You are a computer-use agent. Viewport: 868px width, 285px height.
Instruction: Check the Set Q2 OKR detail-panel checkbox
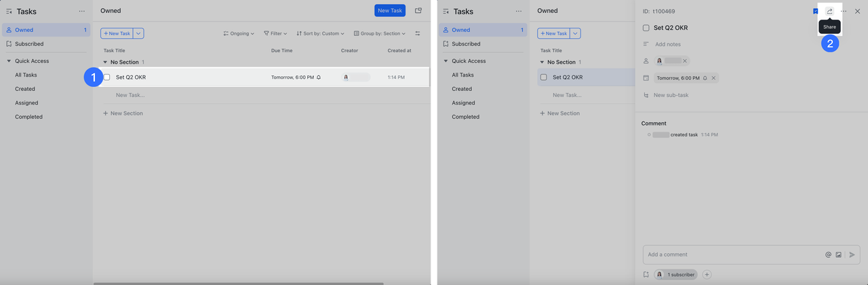point(646,28)
